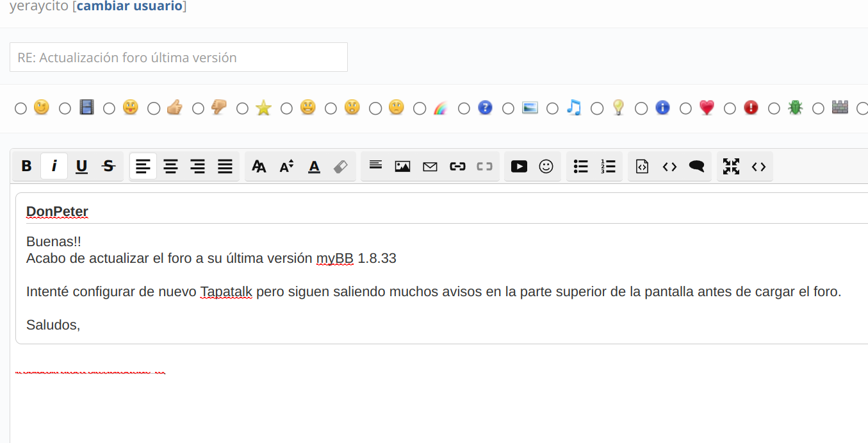
Task: Choose the red heart post icon
Action: pyautogui.click(x=685, y=108)
